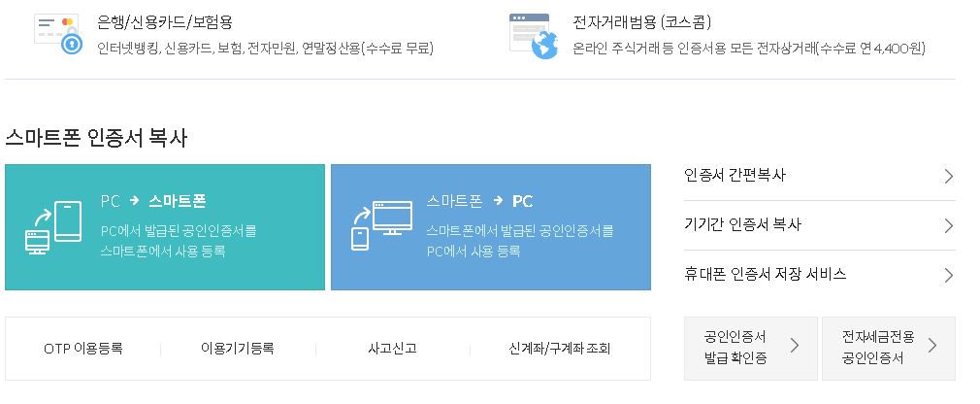980x404 pixels.
Task: Click the card-and-lock icon for 은행/신용카드/보험용
Action: click(58, 33)
